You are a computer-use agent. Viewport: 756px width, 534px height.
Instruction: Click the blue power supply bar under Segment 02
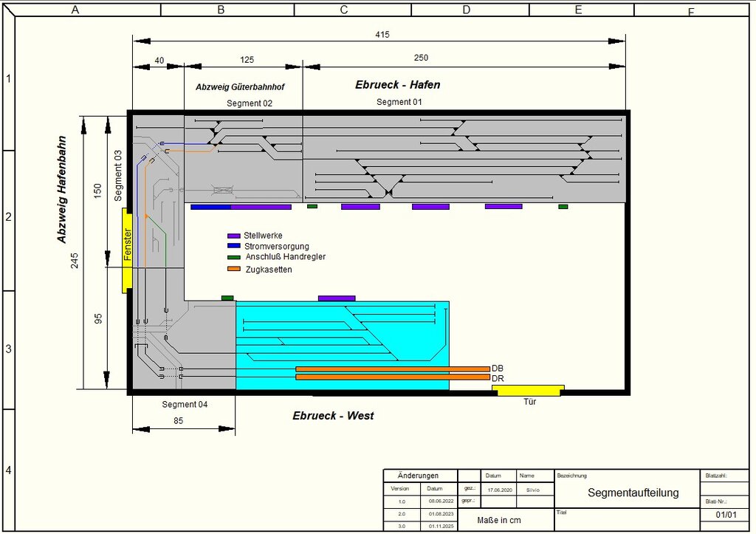click(210, 207)
